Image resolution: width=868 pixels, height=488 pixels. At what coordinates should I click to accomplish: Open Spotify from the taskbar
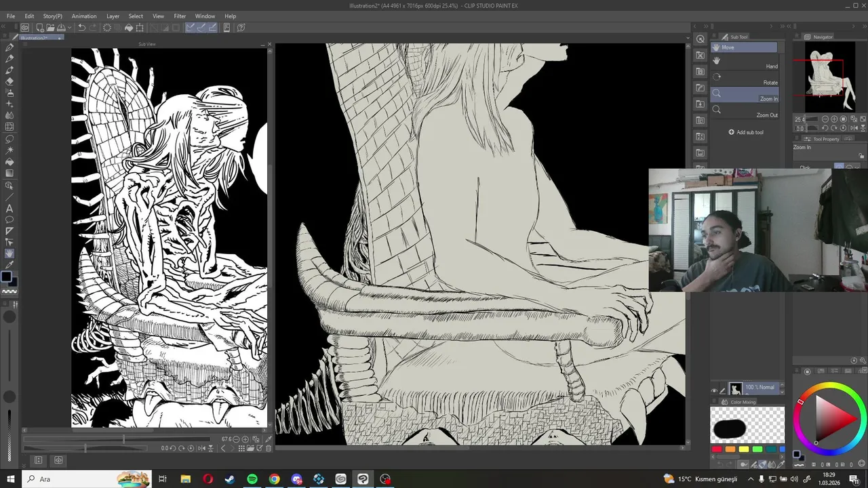click(252, 479)
